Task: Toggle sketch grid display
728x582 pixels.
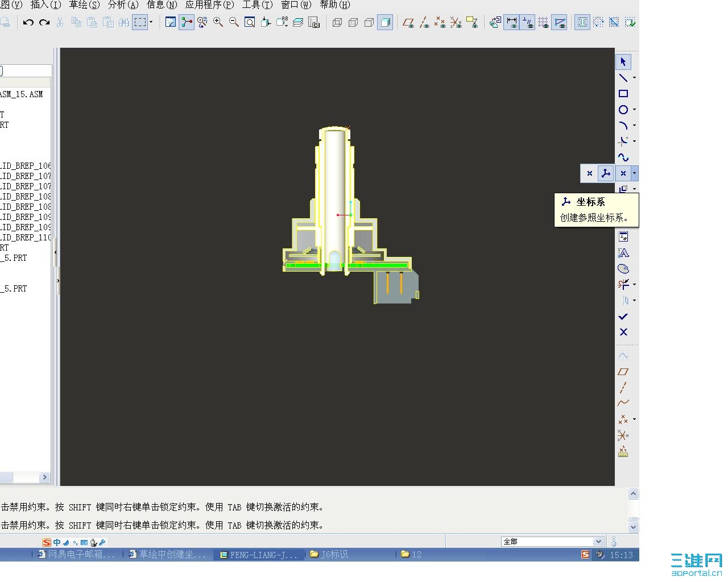Action: (544, 22)
